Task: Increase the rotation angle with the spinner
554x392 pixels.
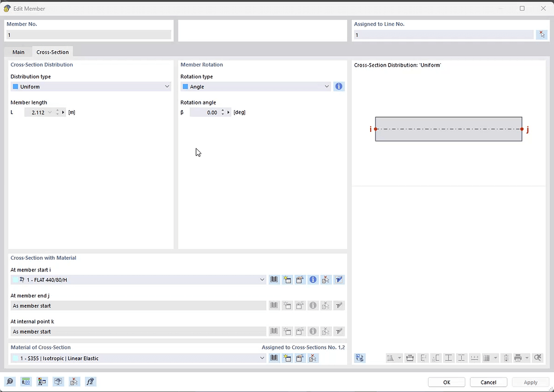Action: [x=222, y=110]
